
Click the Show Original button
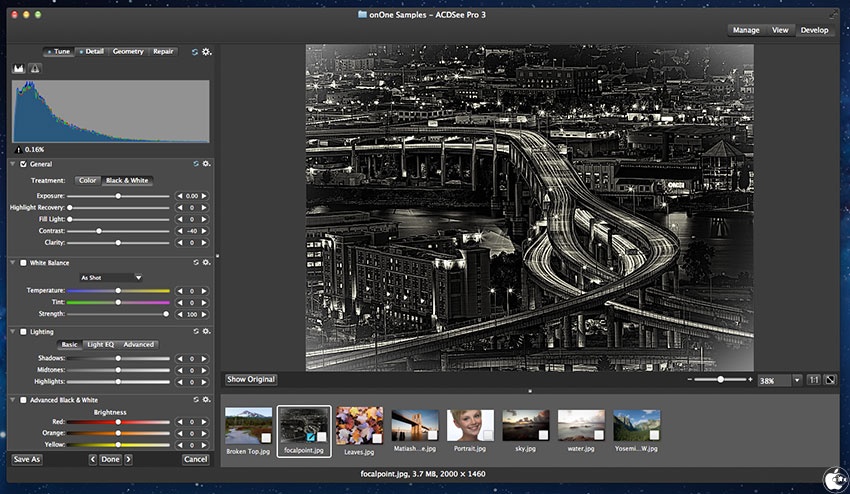(x=250, y=380)
